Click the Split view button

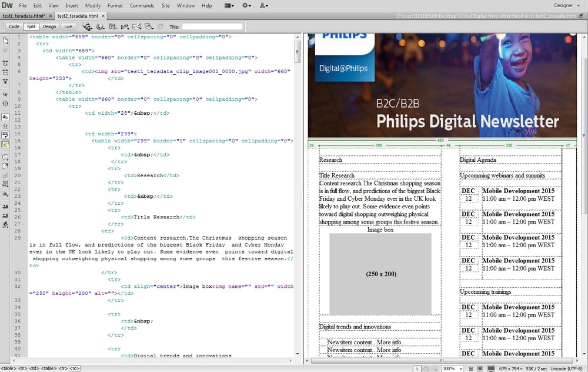click(x=31, y=26)
